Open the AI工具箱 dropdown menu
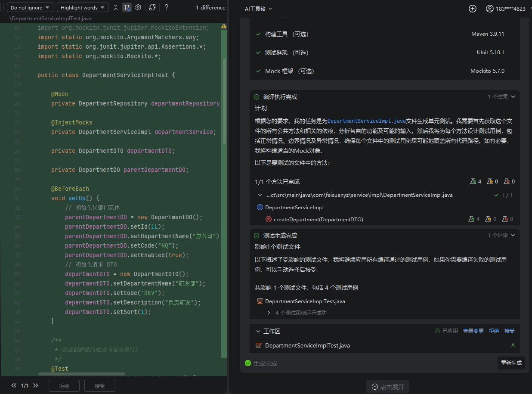The height and width of the screenshot is (394, 532). click(x=258, y=9)
